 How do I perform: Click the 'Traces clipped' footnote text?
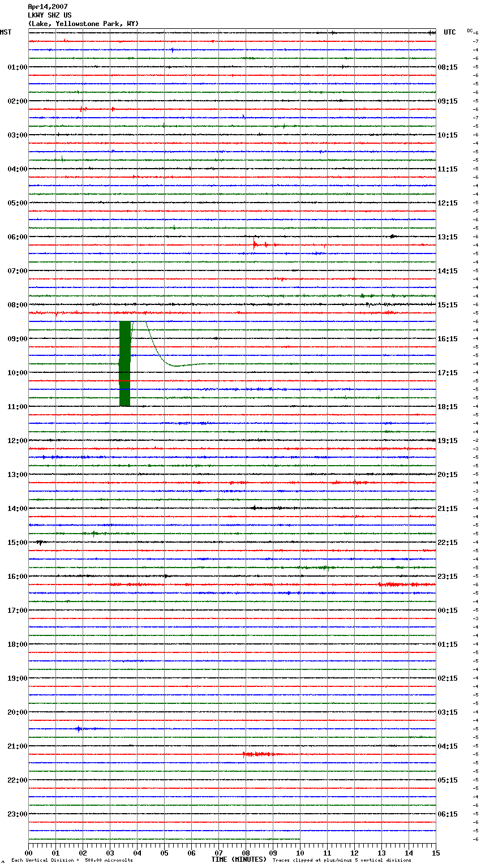(342, 861)
